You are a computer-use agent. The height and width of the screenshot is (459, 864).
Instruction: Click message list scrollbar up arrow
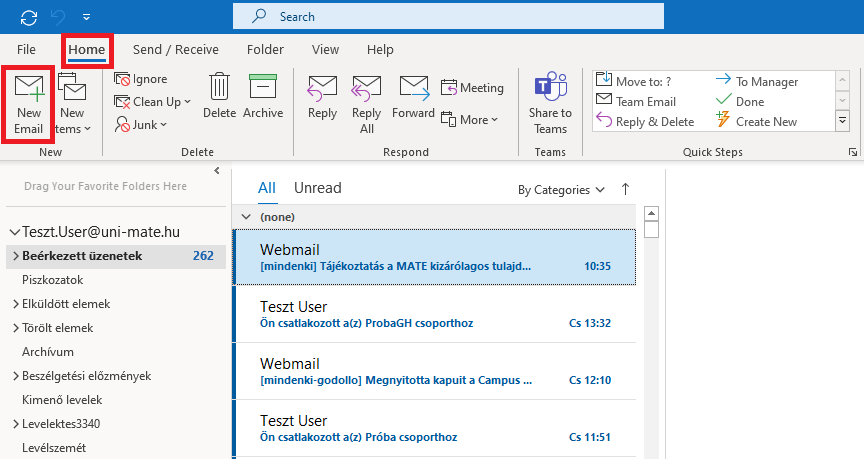[x=651, y=213]
